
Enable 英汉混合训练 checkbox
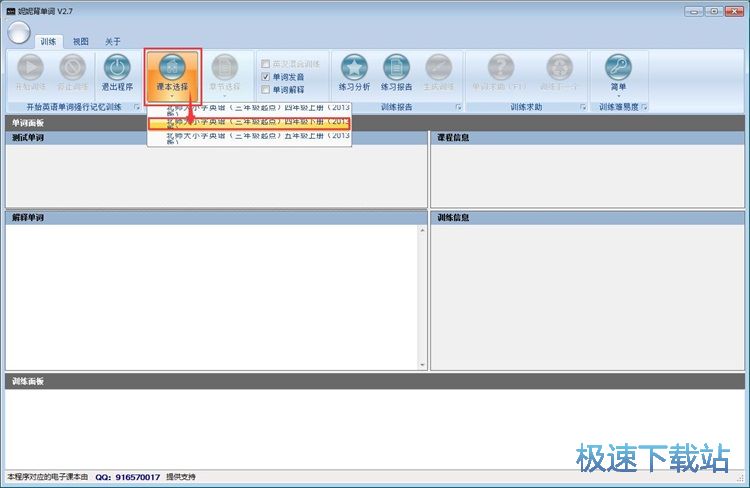tap(265, 64)
